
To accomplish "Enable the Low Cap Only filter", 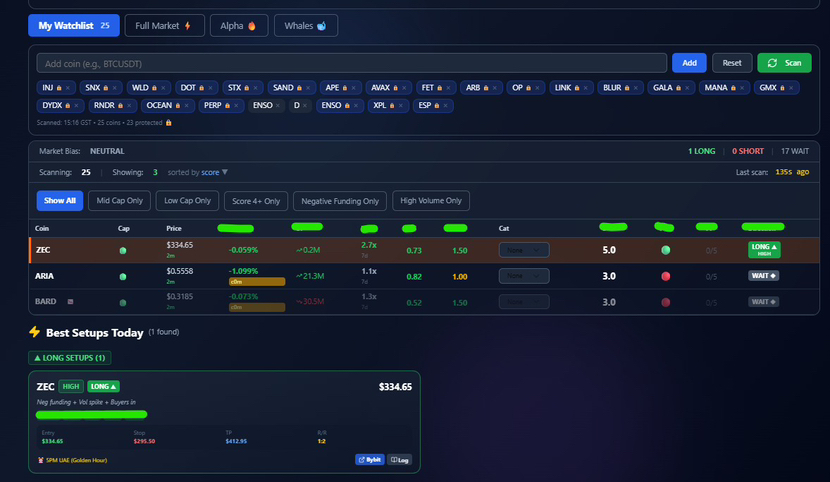I will coord(187,201).
